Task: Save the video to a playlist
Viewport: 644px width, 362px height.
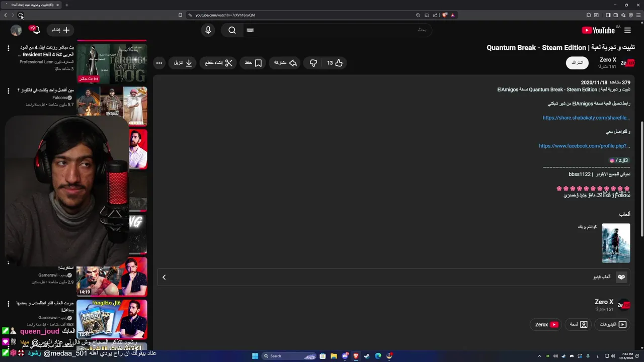Action: click(x=254, y=63)
